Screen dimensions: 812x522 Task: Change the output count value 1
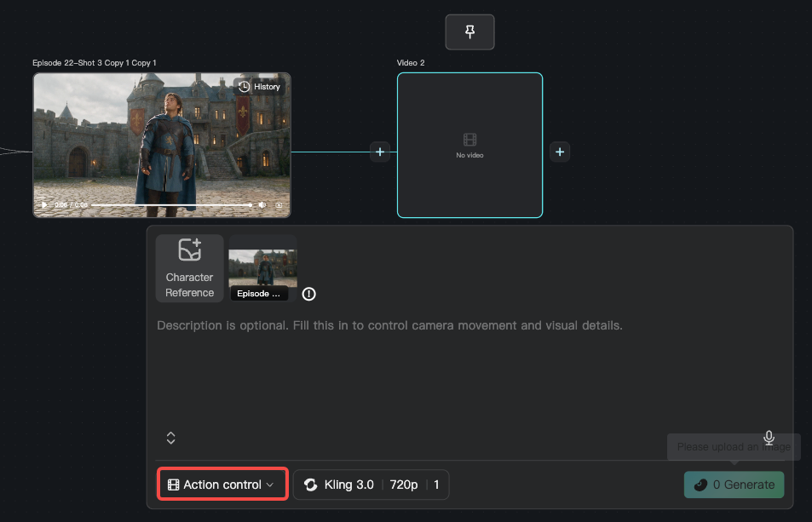pos(436,485)
